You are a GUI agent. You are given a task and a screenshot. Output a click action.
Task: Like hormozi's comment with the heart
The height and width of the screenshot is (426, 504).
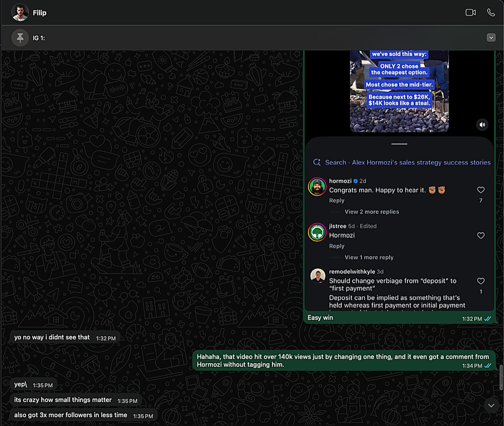pyautogui.click(x=481, y=190)
